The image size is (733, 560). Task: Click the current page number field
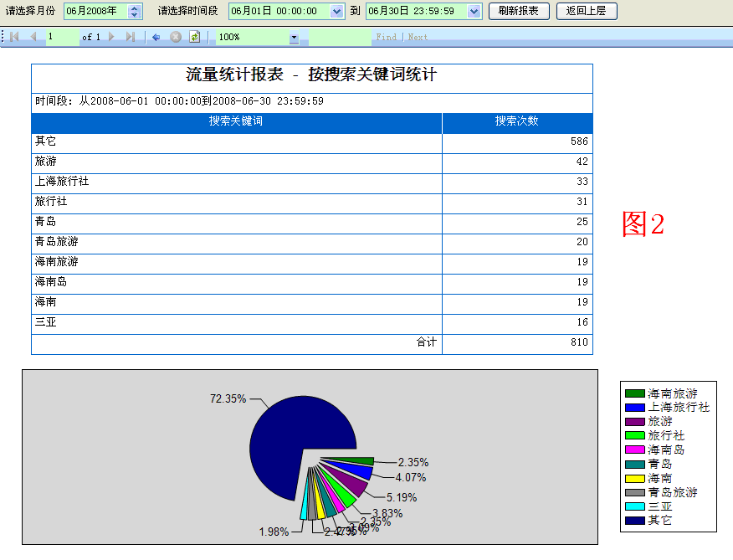[x=62, y=37]
